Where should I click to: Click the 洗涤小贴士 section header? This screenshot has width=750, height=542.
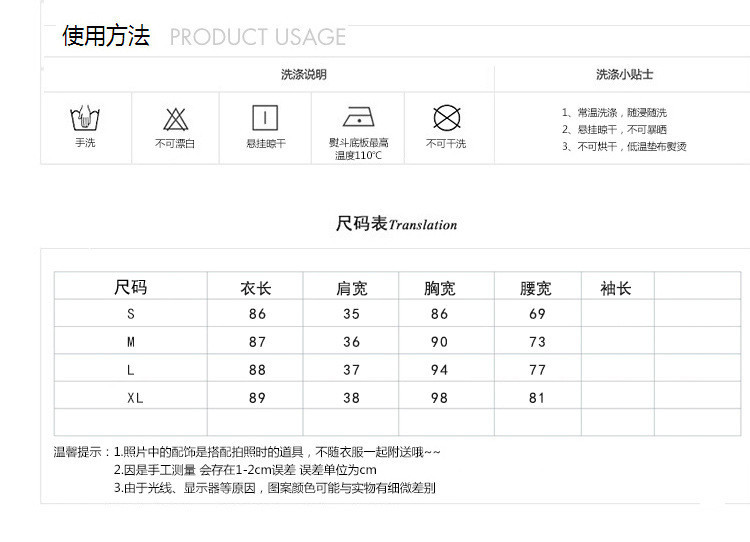[625, 75]
